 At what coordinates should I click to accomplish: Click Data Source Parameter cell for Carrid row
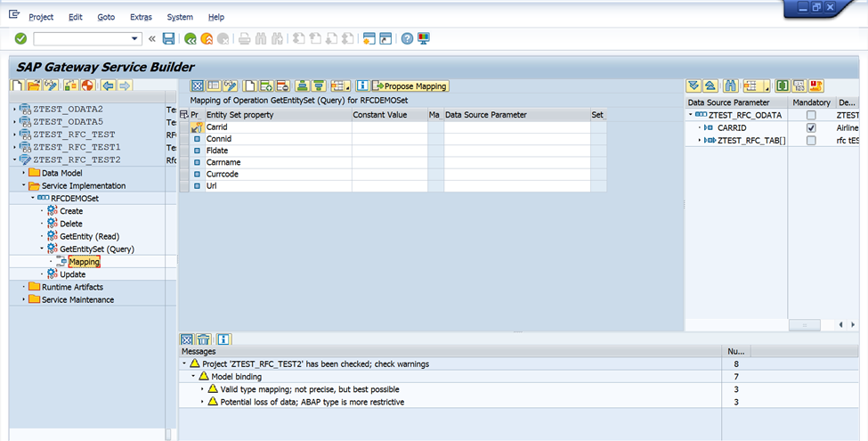click(517, 127)
